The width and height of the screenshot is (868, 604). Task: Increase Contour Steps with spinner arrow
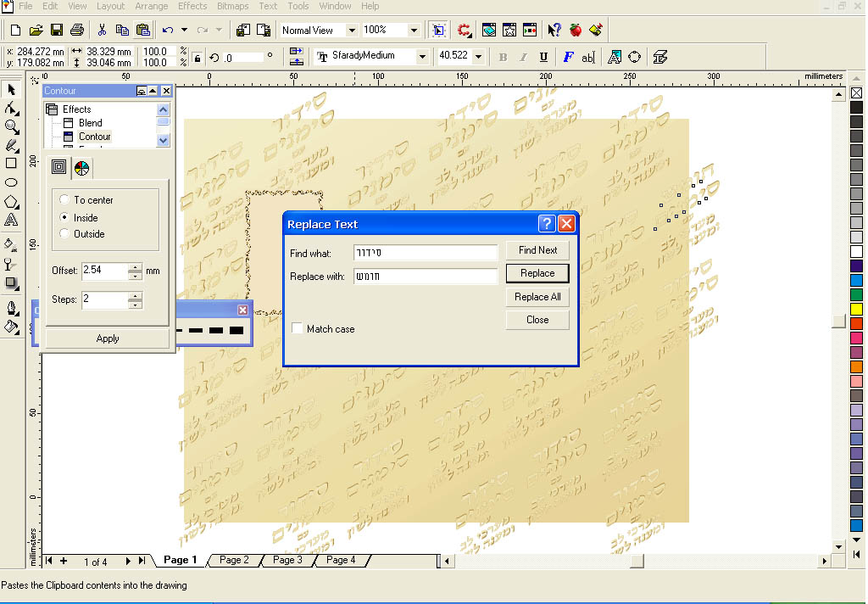(x=135, y=296)
